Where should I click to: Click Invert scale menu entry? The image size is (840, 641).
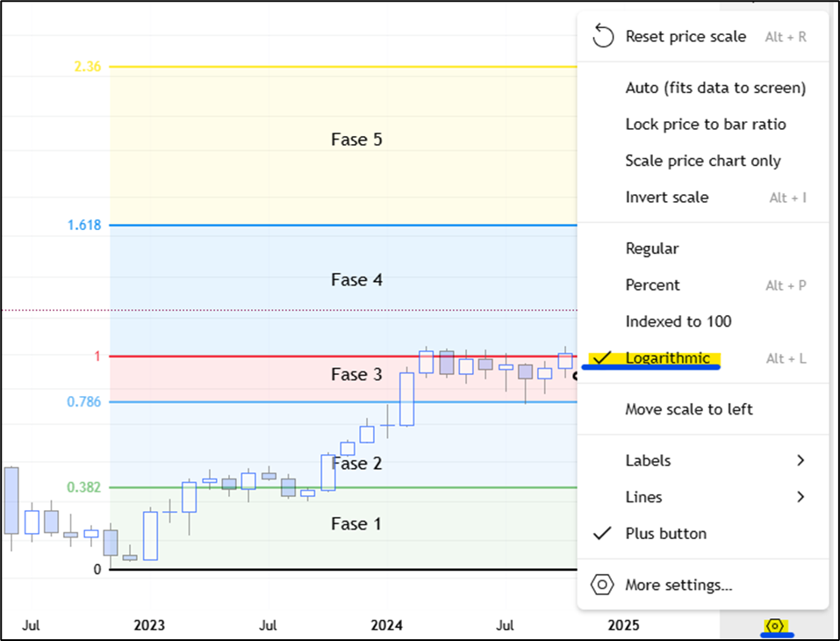pyautogui.click(x=666, y=198)
